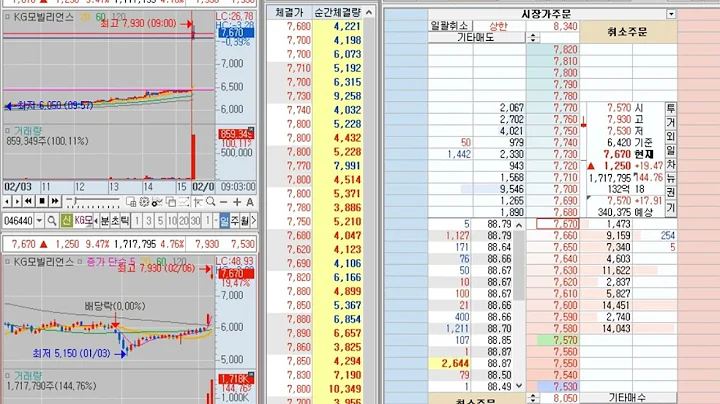Click the stock code field 046440
Viewport: 720px width, 404px height.
(18, 221)
